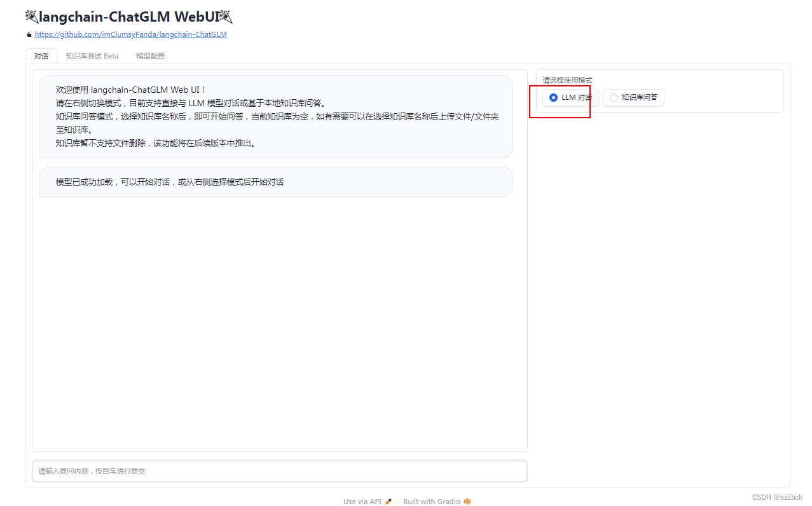This screenshot has height=506, width=812.
Task: Open the 模型配置 tab
Action: click(150, 56)
